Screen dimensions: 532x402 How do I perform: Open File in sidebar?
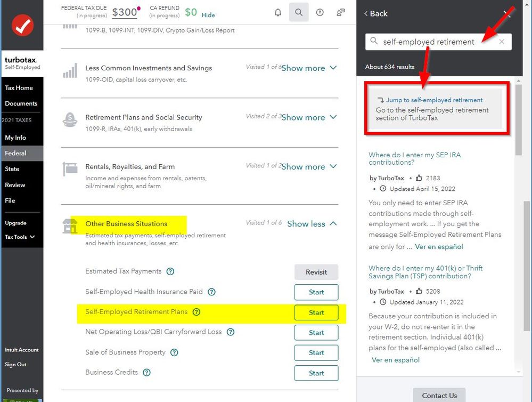point(10,200)
